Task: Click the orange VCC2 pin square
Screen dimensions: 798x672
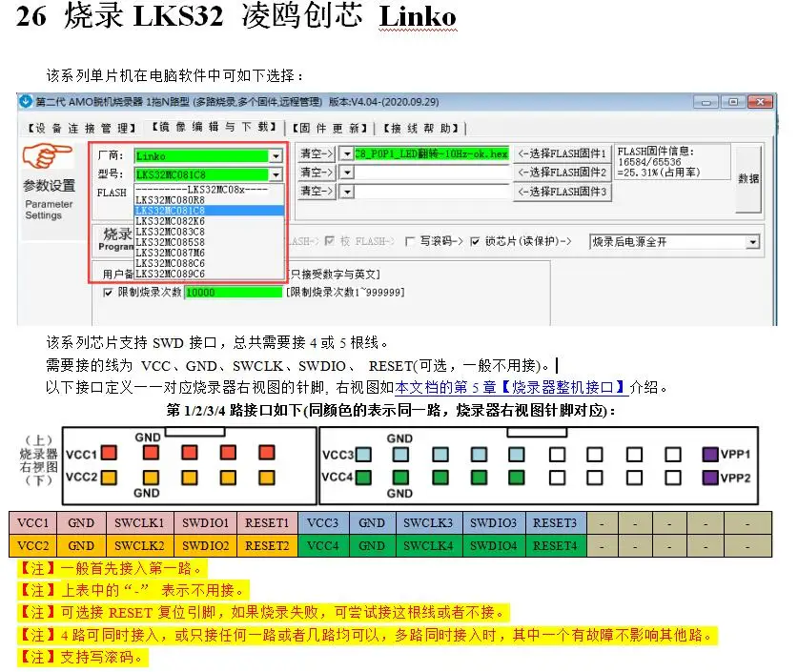Action: point(109,478)
